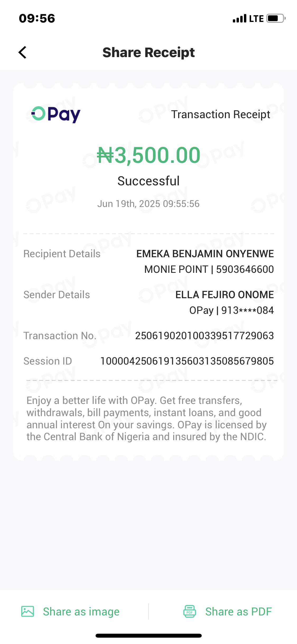Tap the transaction date Jun 19th, 2025

[x=148, y=204]
